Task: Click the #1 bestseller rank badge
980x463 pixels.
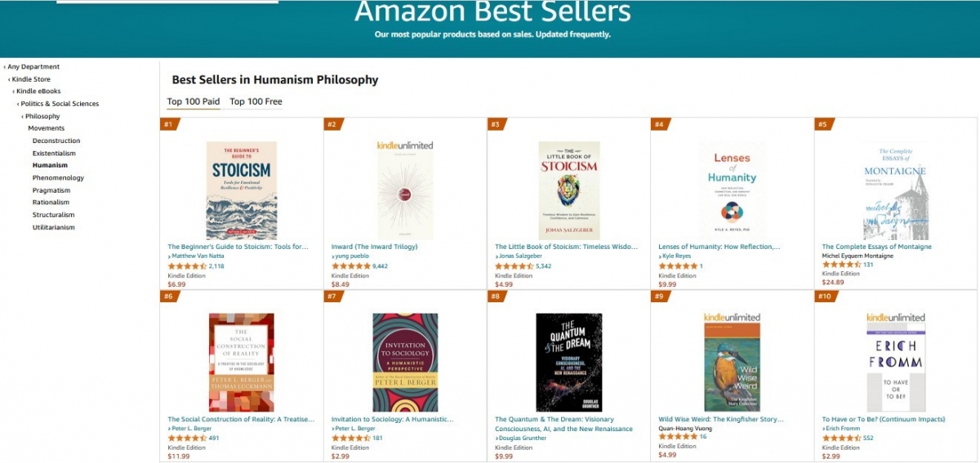Action: point(169,125)
